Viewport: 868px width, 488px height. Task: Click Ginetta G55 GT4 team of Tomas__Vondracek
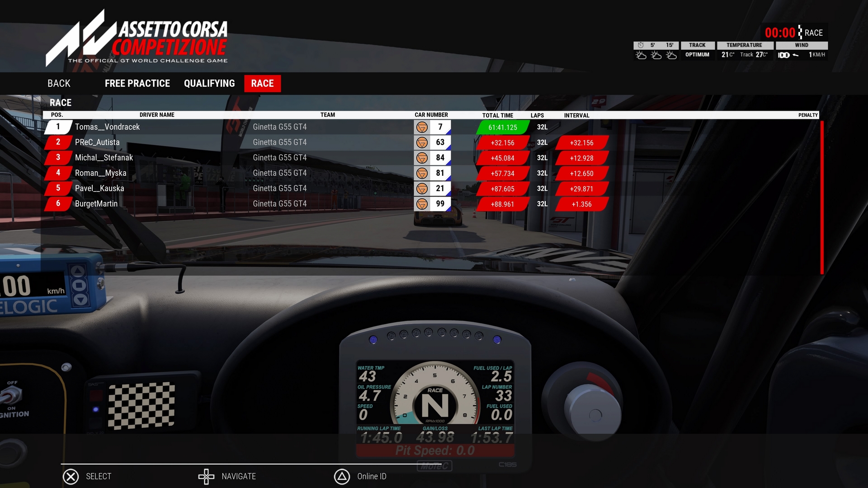[279, 127]
